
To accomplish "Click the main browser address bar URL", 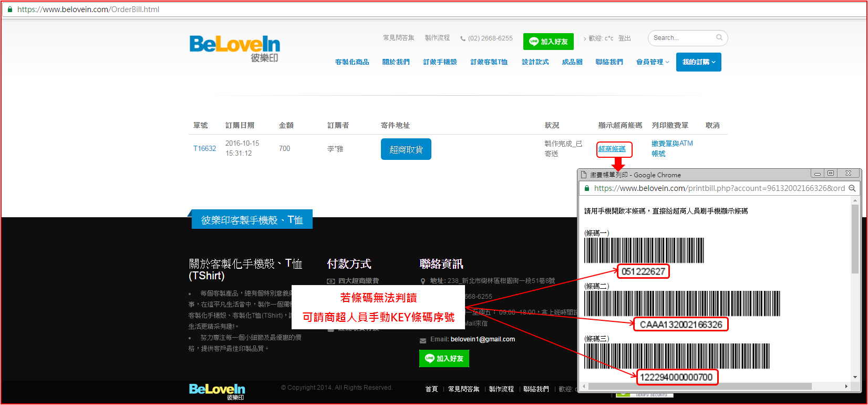I will pyautogui.click(x=88, y=9).
